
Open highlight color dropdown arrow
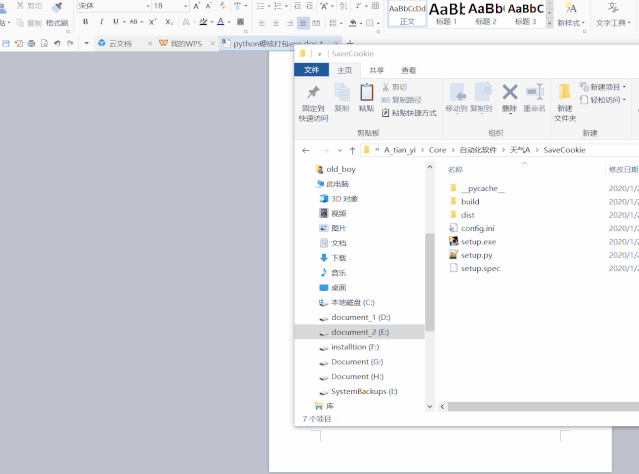coord(212,22)
